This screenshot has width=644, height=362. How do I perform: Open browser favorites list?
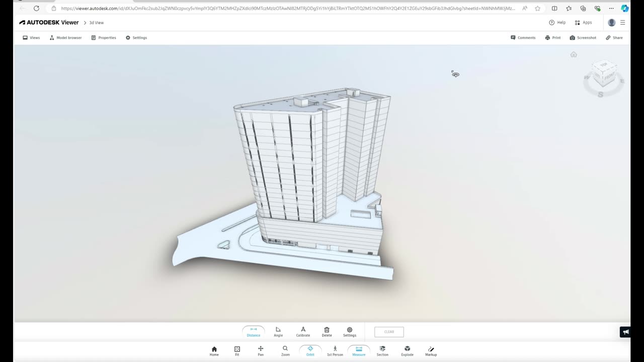569,8
